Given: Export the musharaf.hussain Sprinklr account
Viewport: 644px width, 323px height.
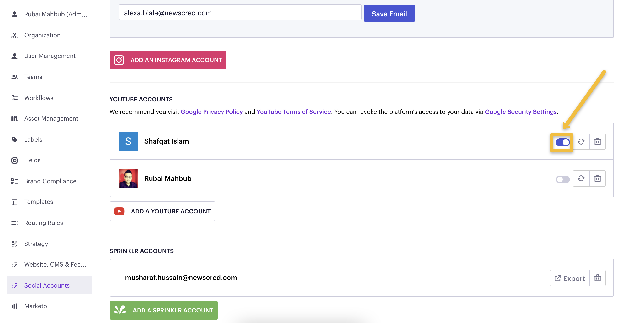Looking at the screenshot, I should [x=570, y=278].
